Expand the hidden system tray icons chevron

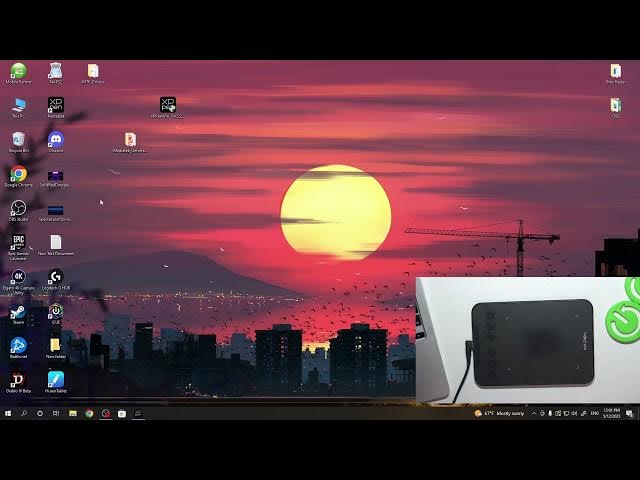[x=533, y=413]
